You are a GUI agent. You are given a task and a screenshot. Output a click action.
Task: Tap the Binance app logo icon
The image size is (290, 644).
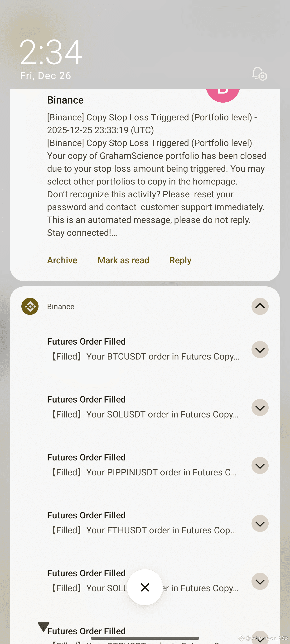(30, 306)
